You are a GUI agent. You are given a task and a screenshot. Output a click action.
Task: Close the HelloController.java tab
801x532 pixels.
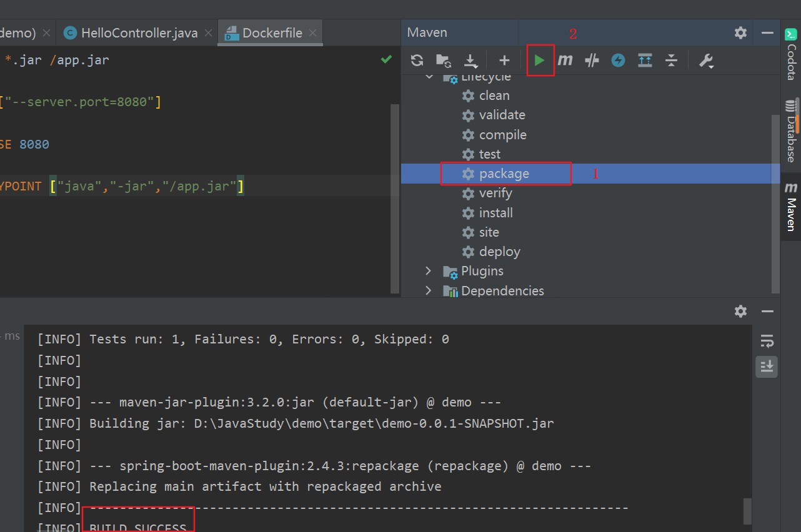(x=209, y=33)
